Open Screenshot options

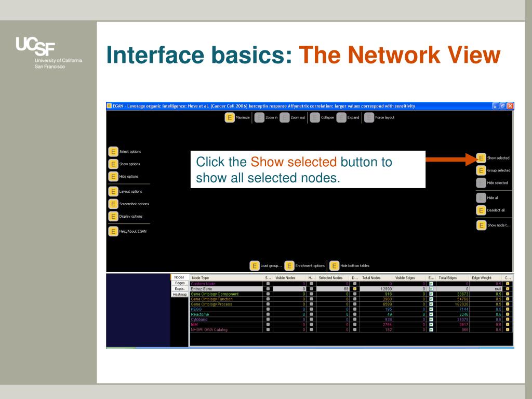tap(113, 204)
